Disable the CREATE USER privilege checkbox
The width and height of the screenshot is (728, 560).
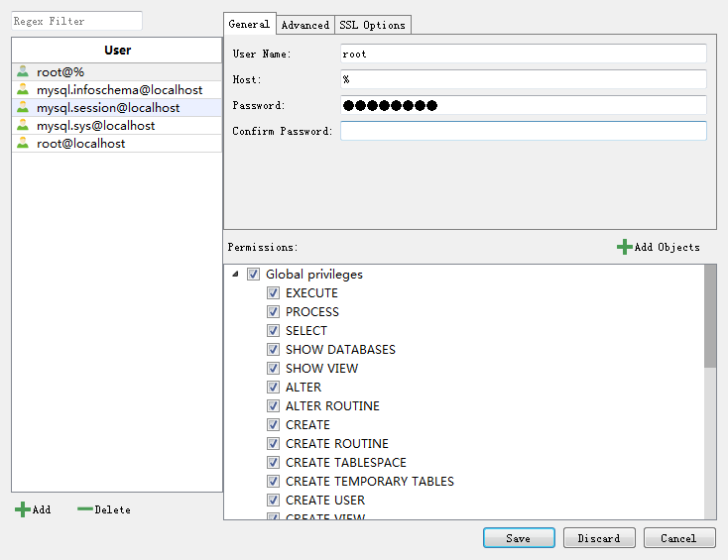[274, 501]
